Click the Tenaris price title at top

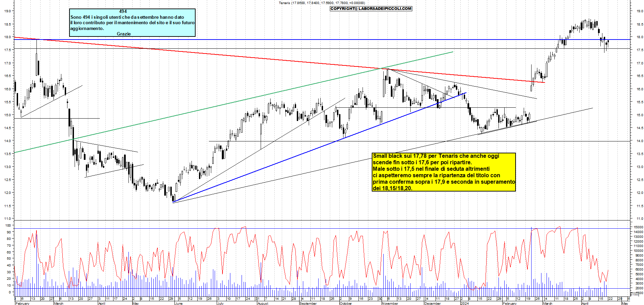[322, 3]
